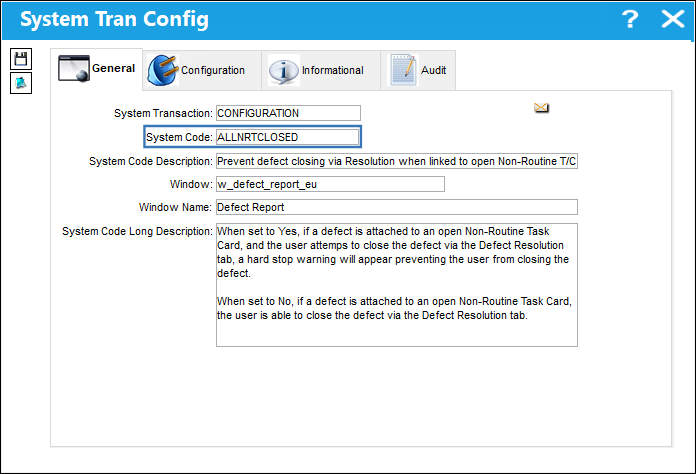
Task: Click the "System Code:" label
Action: [179, 137]
